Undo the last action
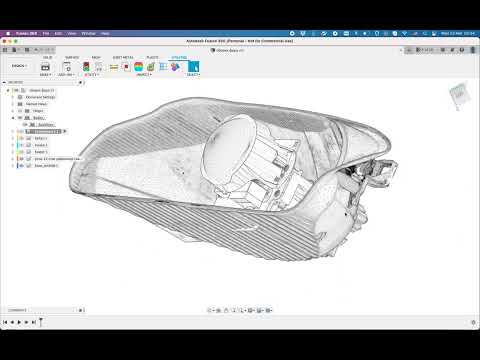The width and height of the screenshot is (480, 360). (37, 50)
